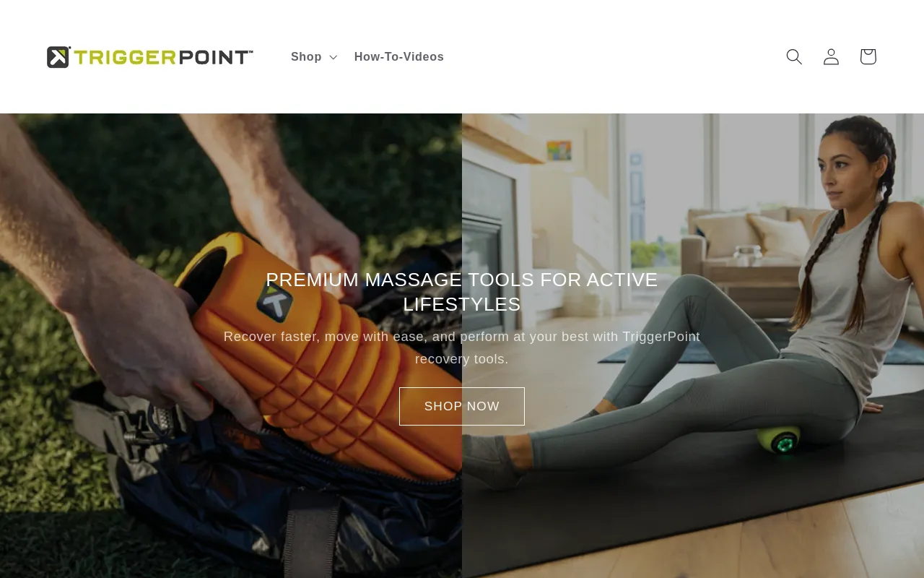Screen dimensions: 924x578
Task: Open the search magnifier icon
Action: (x=794, y=56)
